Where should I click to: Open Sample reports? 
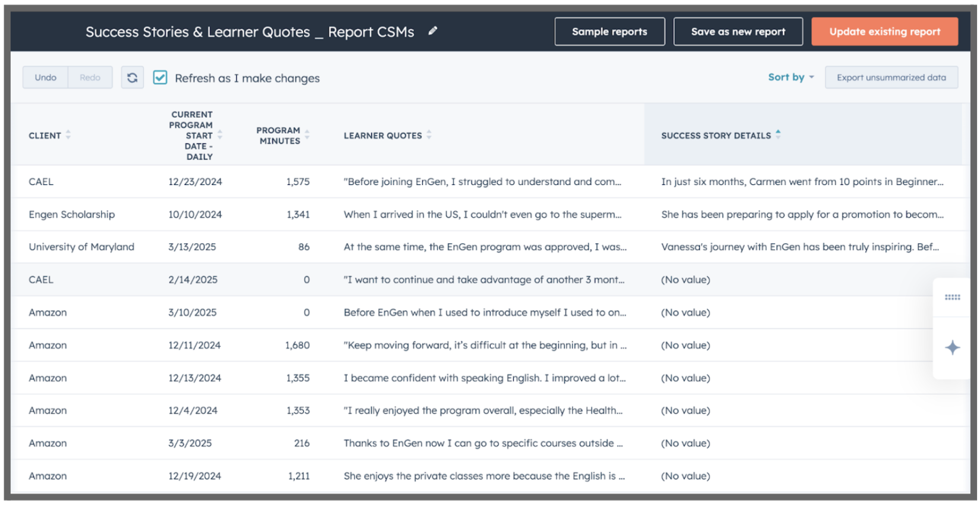(x=610, y=32)
